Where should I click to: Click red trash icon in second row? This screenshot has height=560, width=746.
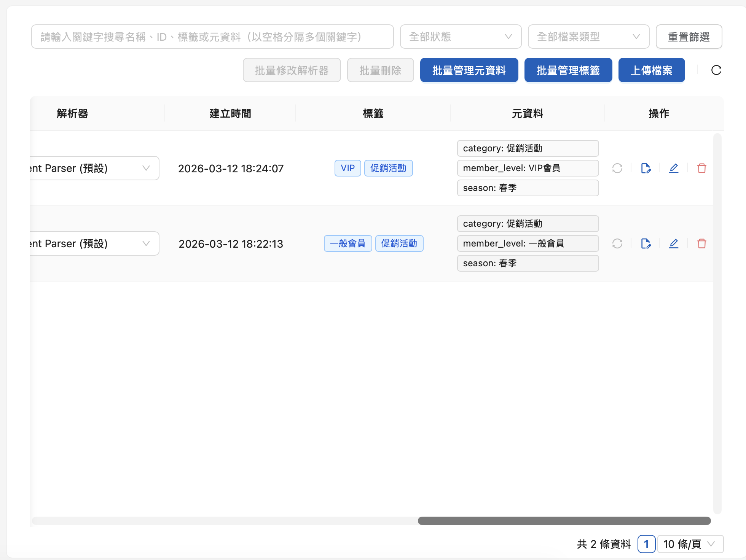tap(701, 243)
